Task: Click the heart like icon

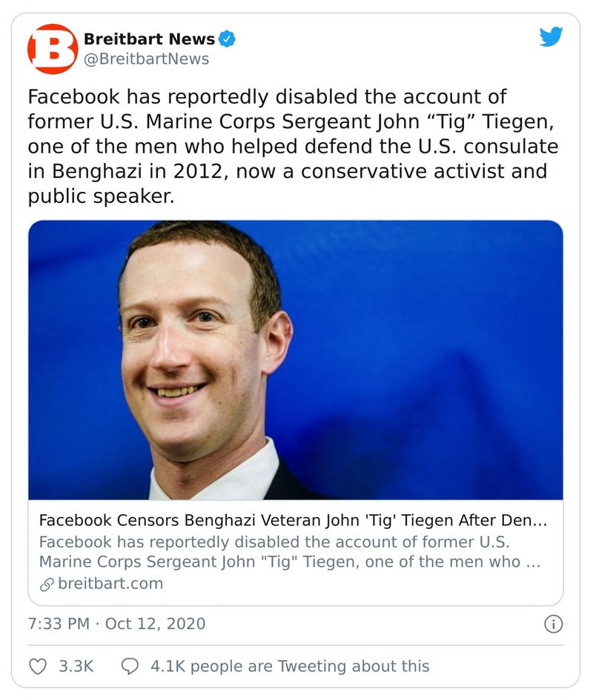Action: tap(38, 666)
